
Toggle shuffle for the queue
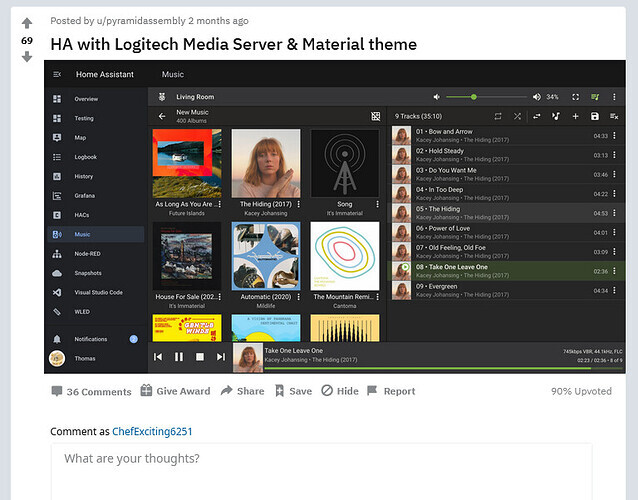pos(517,116)
